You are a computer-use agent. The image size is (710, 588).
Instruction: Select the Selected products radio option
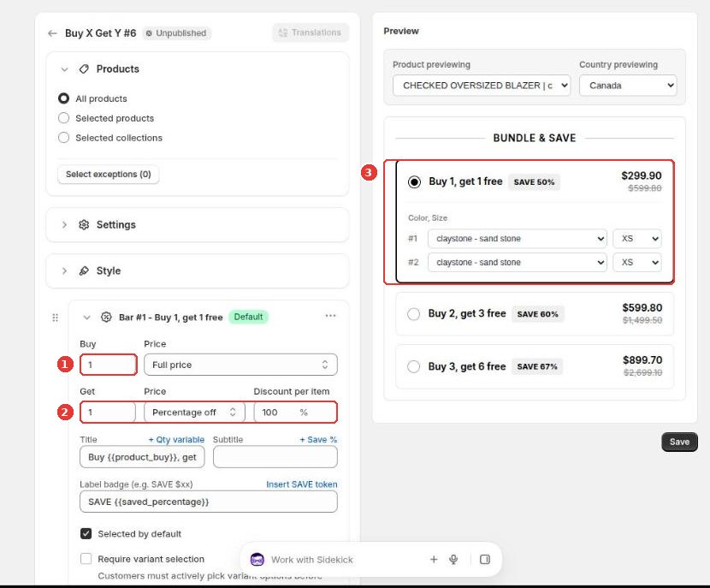click(x=64, y=118)
